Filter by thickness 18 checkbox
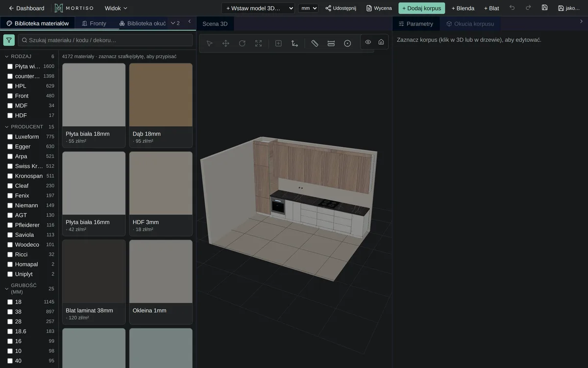The image size is (588, 368). 10,302
